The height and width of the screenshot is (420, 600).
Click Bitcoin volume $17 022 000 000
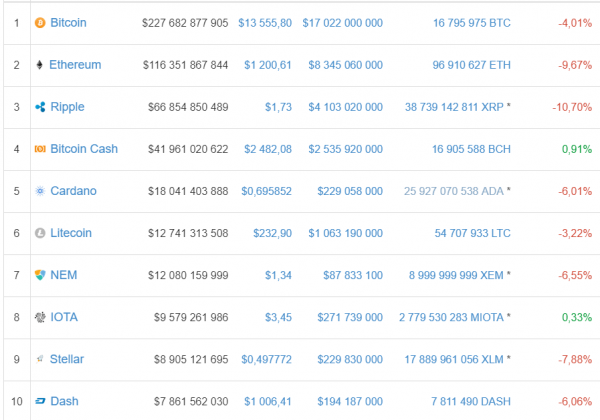coord(342,23)
